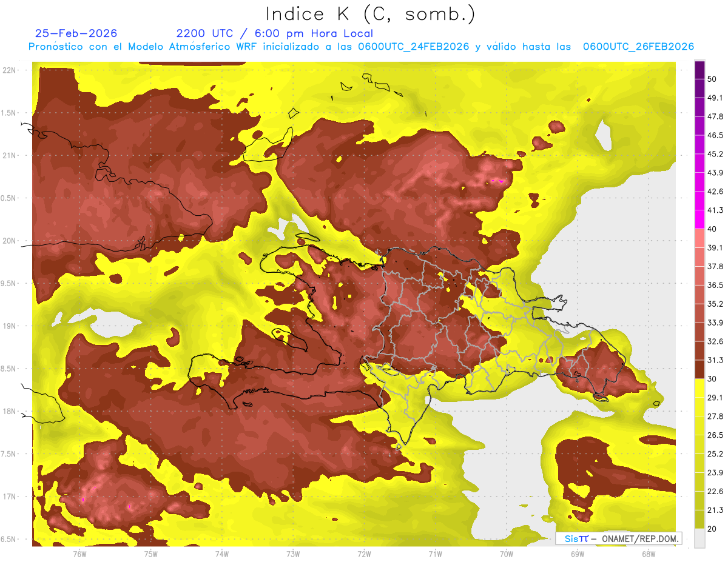Click the '71W' longitude label

point(435,554)
